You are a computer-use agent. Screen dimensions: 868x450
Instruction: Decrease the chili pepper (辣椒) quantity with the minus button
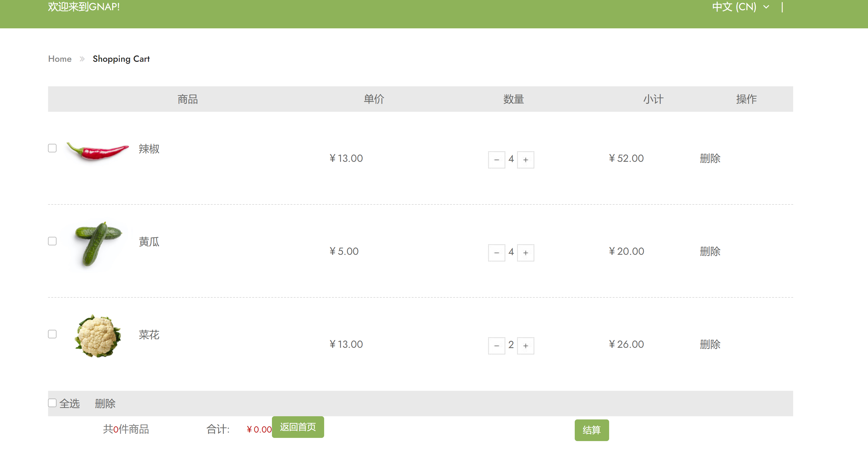496,160
